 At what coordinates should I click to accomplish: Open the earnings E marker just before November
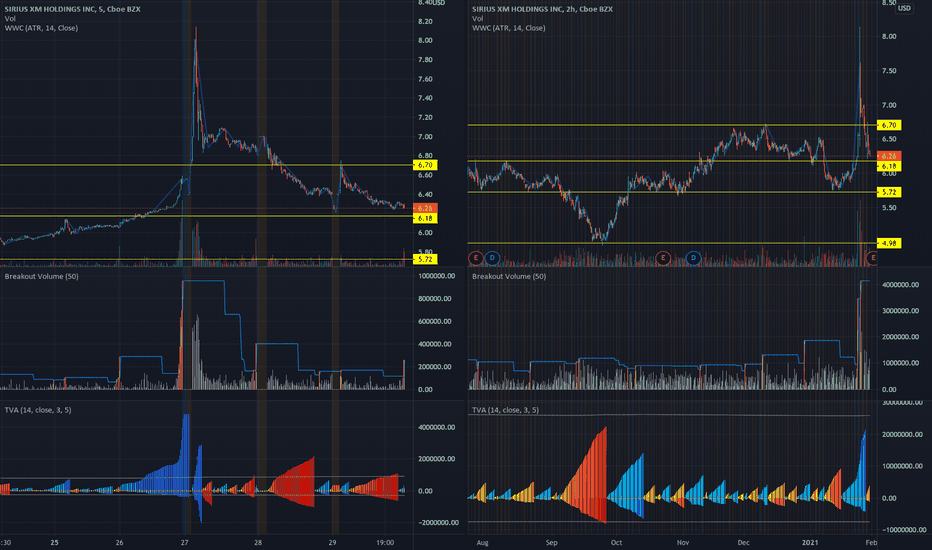tap(663, 258)
